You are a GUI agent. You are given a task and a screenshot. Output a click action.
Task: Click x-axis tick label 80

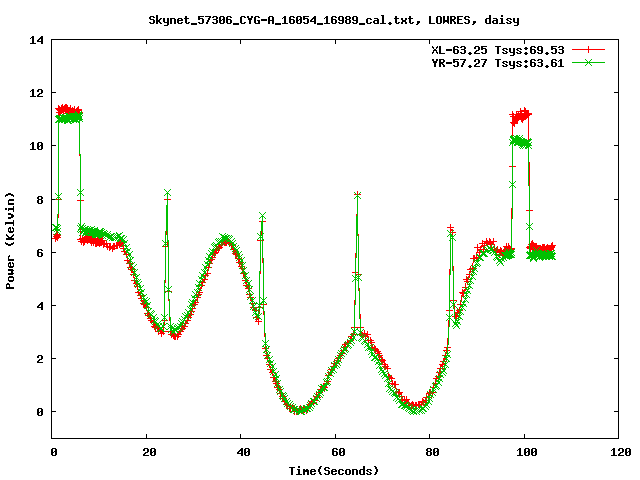point(432,452)
